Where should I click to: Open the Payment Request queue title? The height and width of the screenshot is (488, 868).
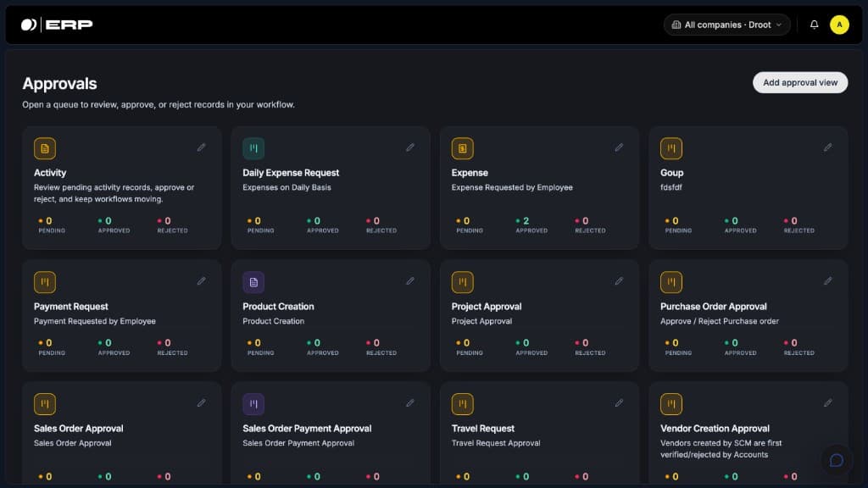(71, 307)
